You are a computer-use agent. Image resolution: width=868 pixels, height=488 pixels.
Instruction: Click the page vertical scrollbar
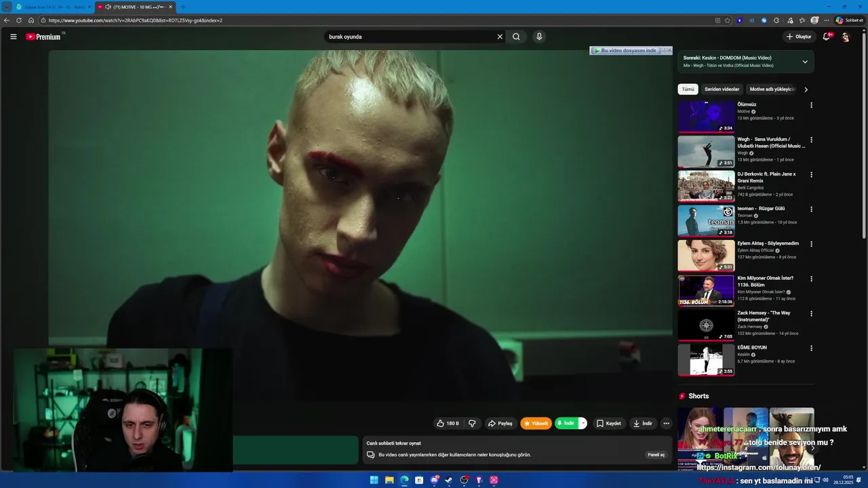[x=864, y=136]
